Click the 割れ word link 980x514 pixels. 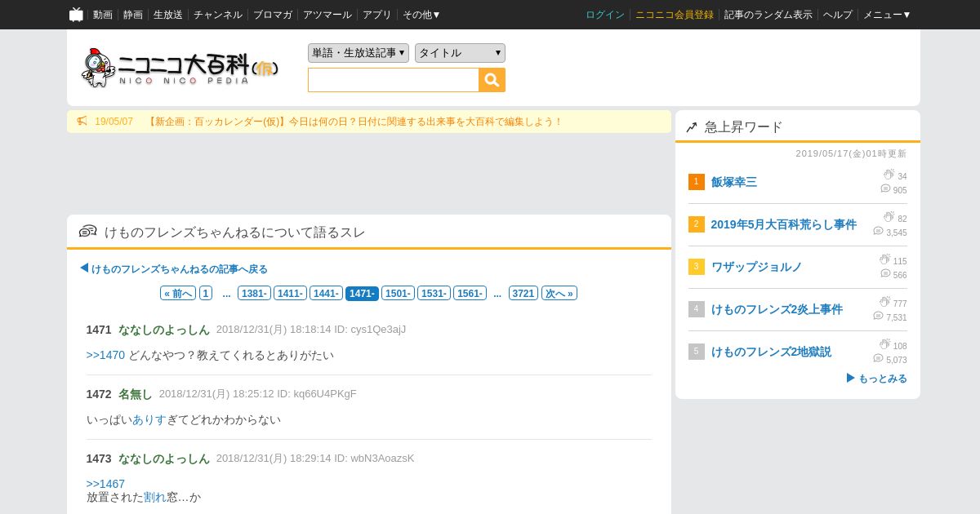click(155, 497)
